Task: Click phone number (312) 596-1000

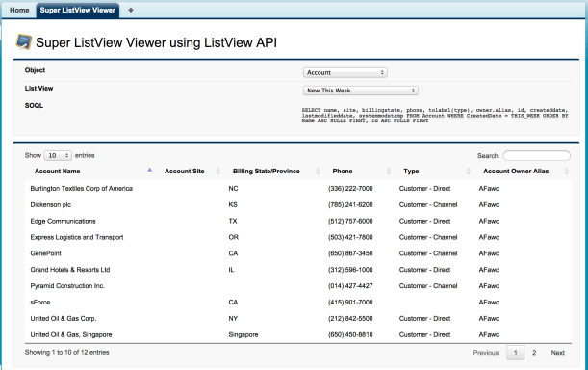Action: pos(350,270)
